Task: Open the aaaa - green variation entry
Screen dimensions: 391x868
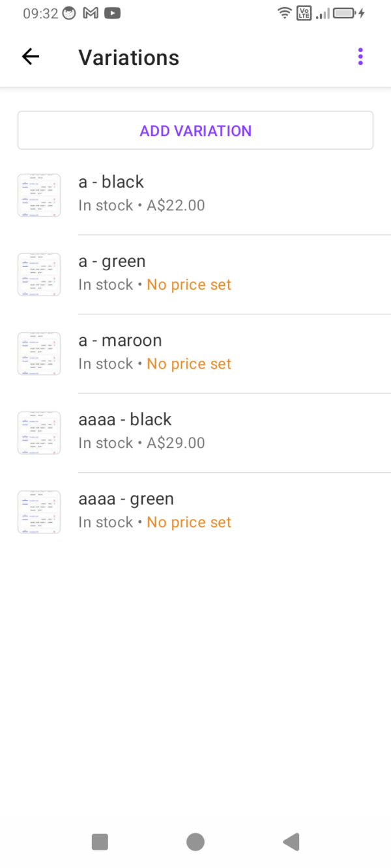Action: click(222, 512)
